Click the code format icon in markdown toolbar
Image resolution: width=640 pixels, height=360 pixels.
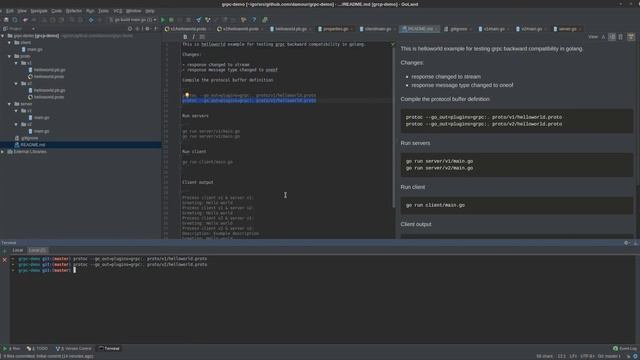tap(202, 37)
